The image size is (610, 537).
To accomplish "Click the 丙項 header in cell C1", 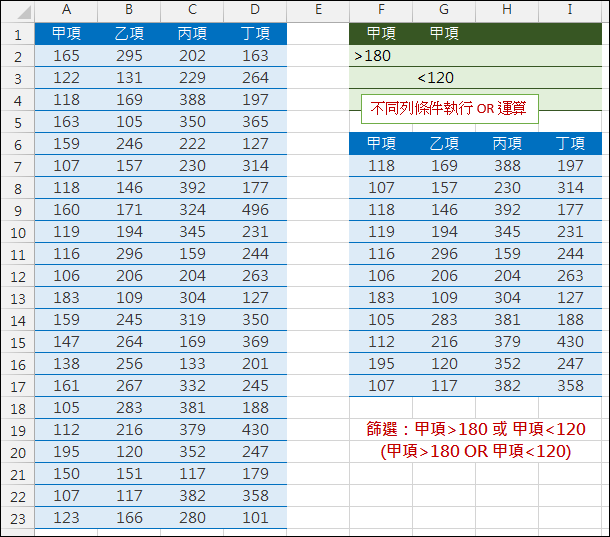I will (192, 34).
